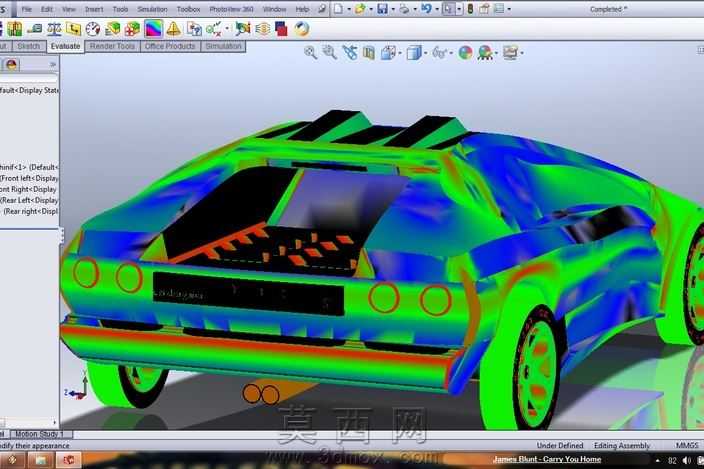Expand the Display Style dropdown arrow
The height and width of the screenshot is (469, 704).
pyautogui.click(x=426, y=53)
